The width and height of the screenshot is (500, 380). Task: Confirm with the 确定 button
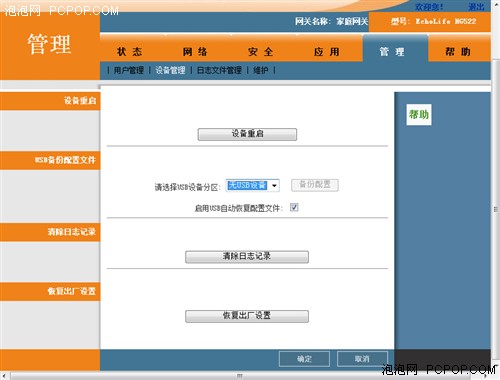click(304, 359)
